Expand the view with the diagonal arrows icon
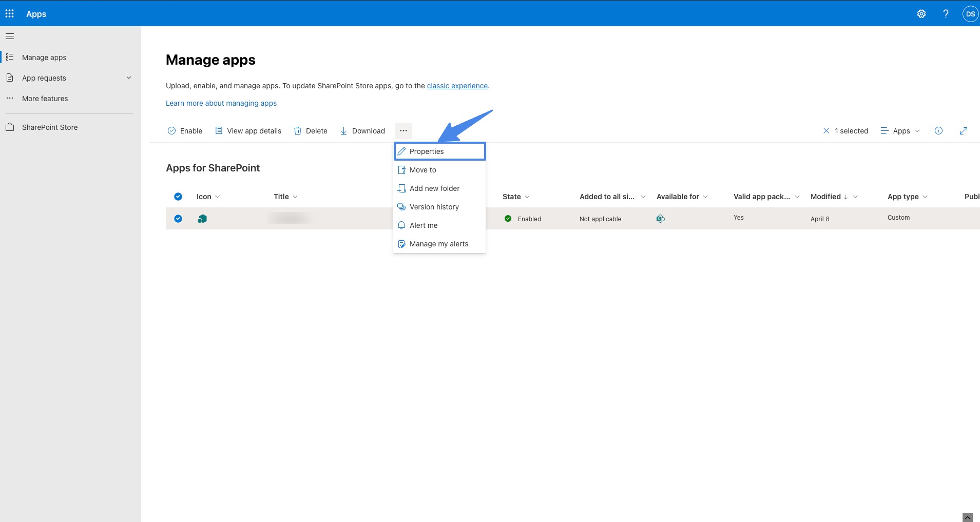The height and width of the screenshot is (522, 980). (964, 130)
